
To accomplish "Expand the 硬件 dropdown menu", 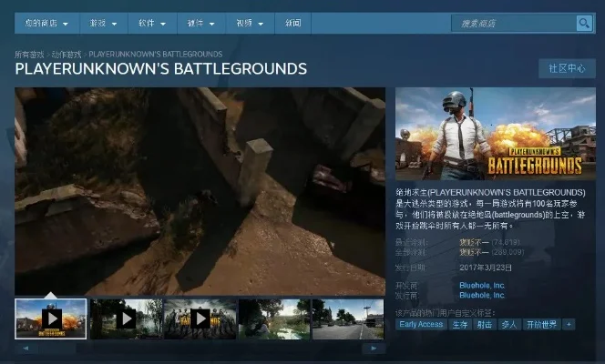I will pos(201,24).
